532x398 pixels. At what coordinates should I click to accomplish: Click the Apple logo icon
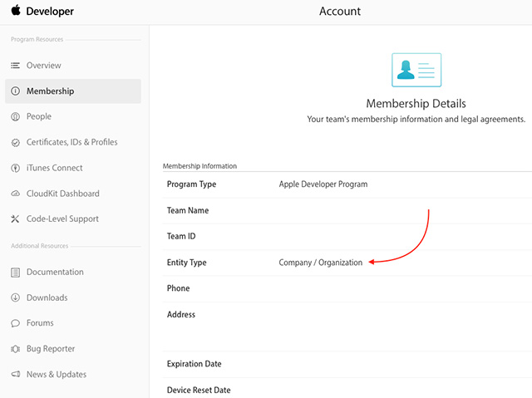pos(16,10)
